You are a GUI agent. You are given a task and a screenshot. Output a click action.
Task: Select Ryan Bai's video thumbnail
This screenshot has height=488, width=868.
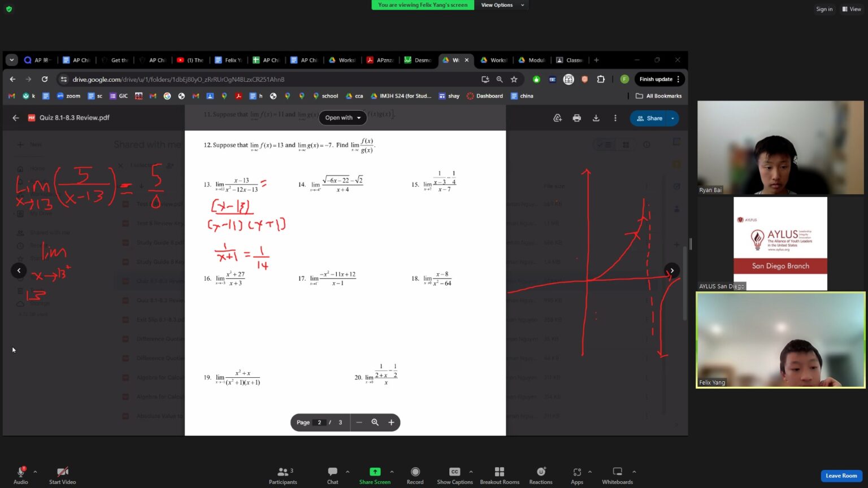point(780,147)
